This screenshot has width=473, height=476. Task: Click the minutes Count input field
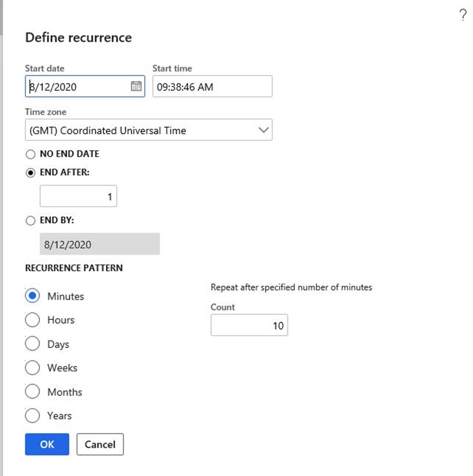coord(249,325)
